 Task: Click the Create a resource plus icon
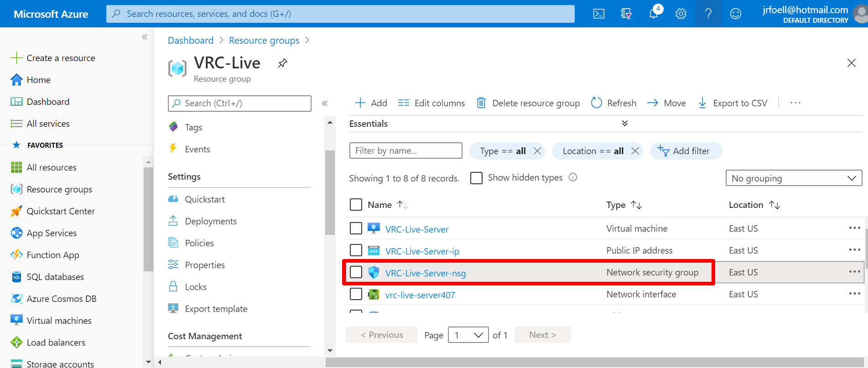[x=16, y=58]
